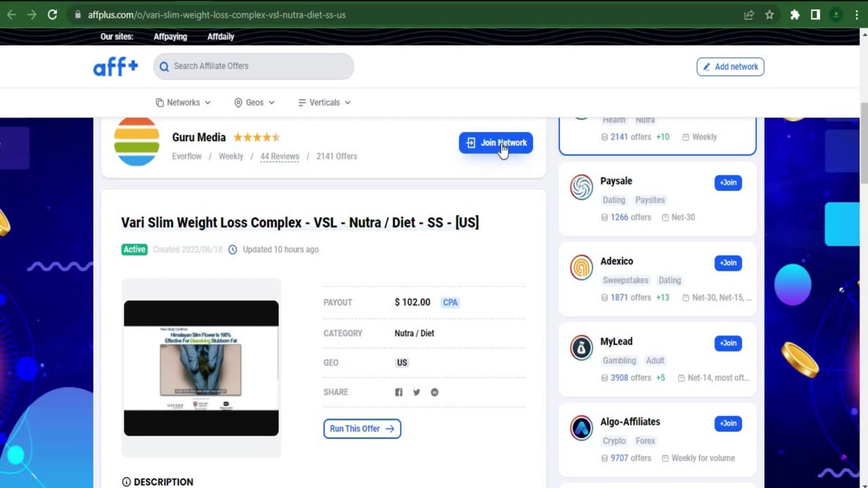
Task: Expand the Networks dropdown
Action: point(183,102)
